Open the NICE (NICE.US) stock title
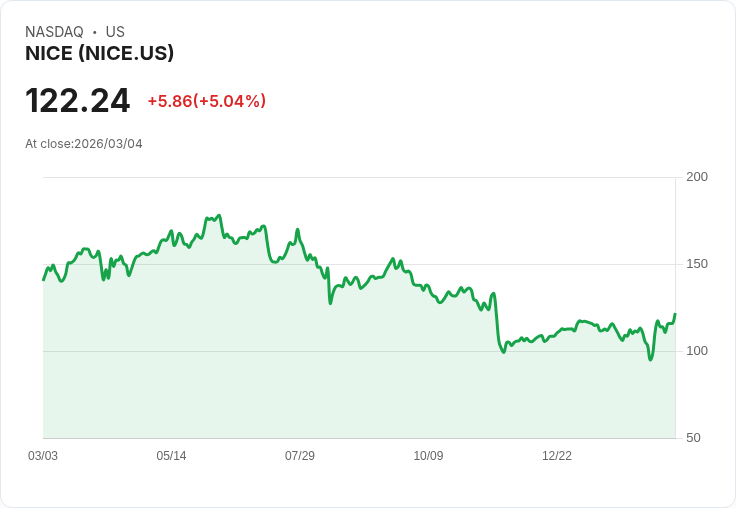 pyautogui.click(x=99, y=53)
